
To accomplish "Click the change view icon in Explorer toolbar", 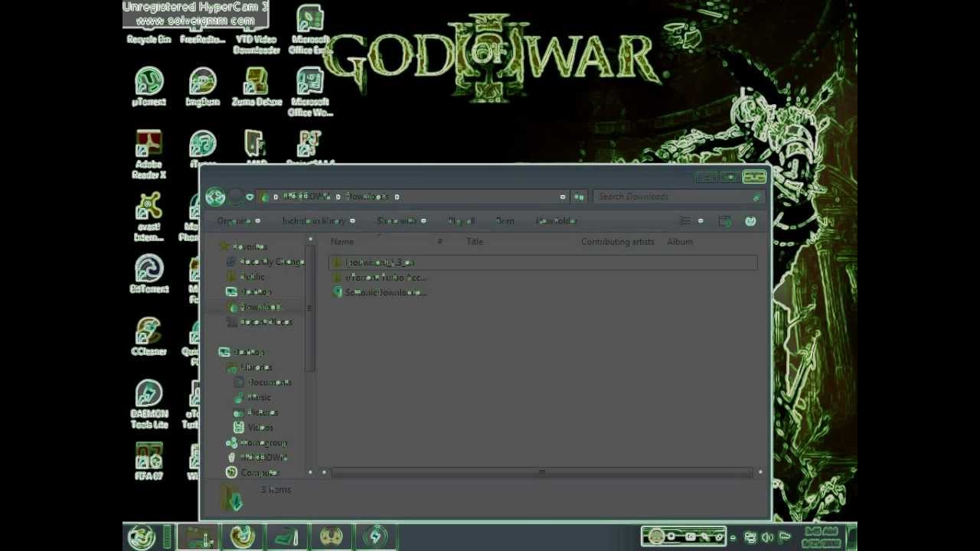I will click(685, 221).
